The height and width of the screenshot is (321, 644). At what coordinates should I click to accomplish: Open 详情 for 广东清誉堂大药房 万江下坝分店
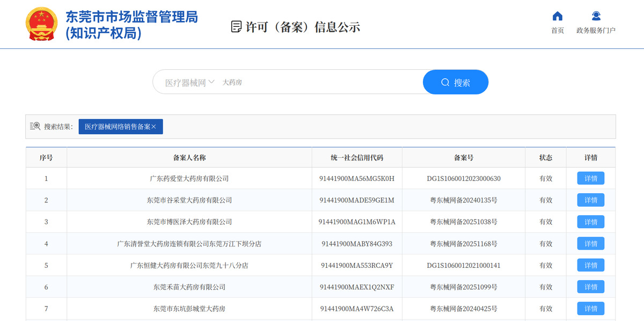(x=590, y=244)
